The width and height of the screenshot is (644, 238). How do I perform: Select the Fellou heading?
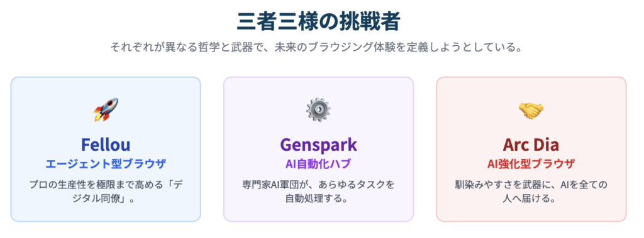[x=106, y=144]
